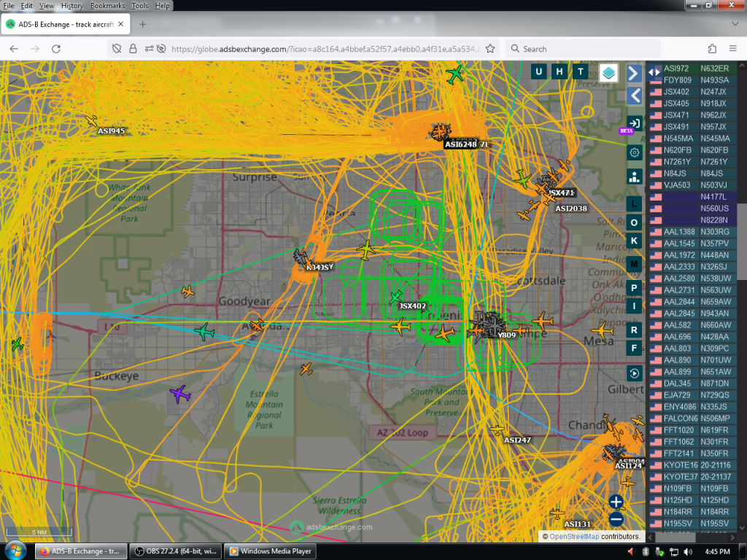Select the yellow aircraft over Mesa

click(602, 330)
